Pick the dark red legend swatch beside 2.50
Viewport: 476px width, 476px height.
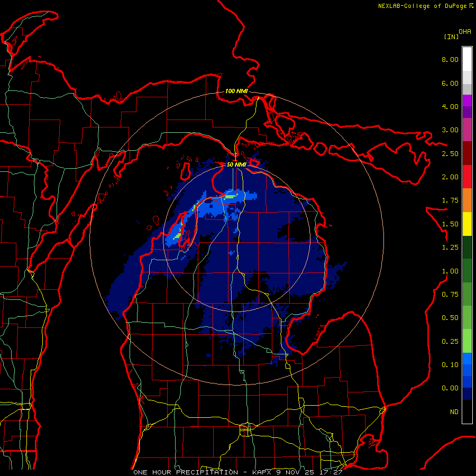[467, 153]
